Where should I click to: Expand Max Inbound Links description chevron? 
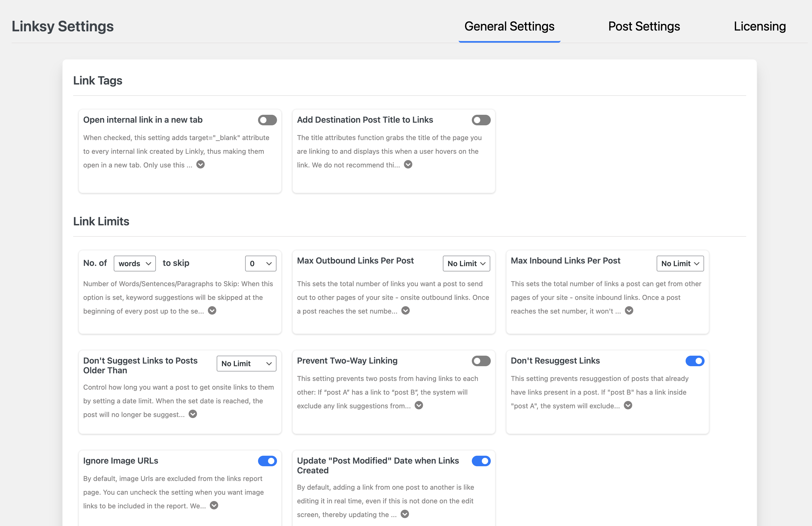pyautogui.click(x=629, y=310)
